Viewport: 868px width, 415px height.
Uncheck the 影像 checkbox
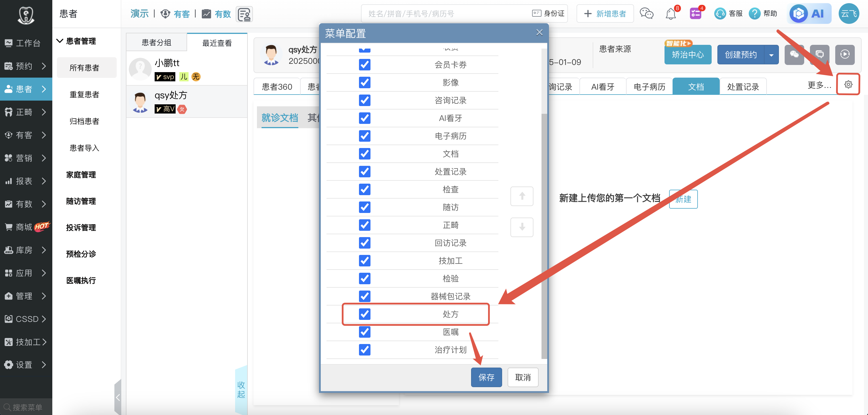[x=364, y=82]
